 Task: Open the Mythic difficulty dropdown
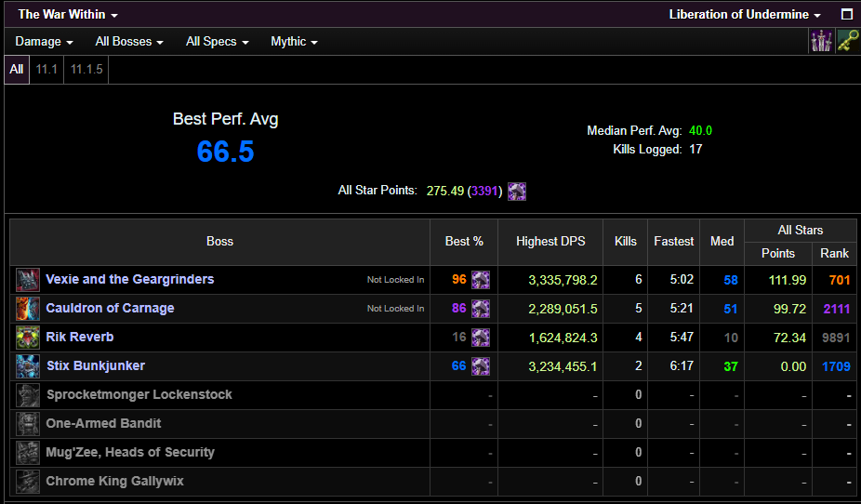[x=294, y=42]
